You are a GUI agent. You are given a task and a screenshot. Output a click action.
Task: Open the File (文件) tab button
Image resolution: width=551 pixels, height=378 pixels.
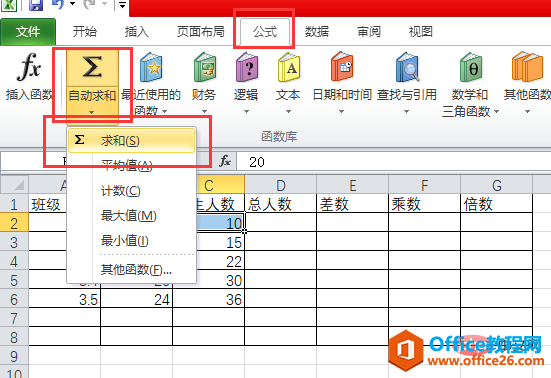[28, 32]
